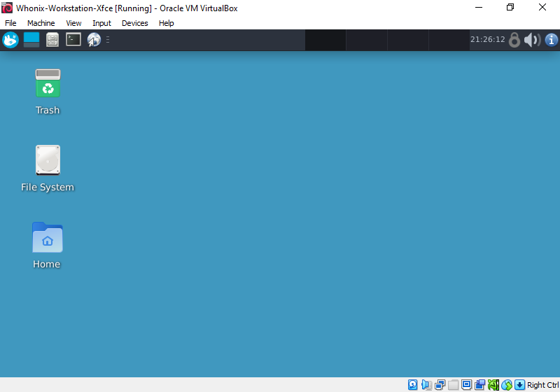The width and height of the screenshot is (560, 392).
Task: Launch the web browser globe icon
Action: point(94,40)
